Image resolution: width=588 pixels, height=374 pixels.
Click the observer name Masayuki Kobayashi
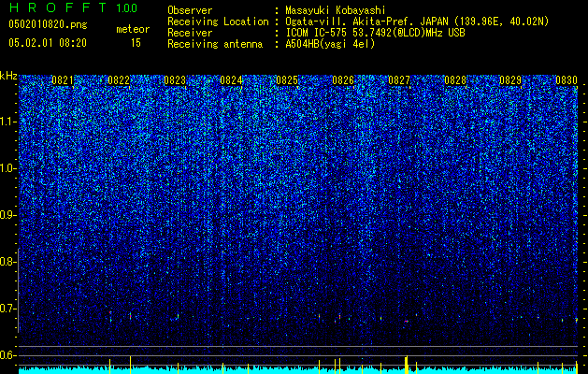[336, 11]
